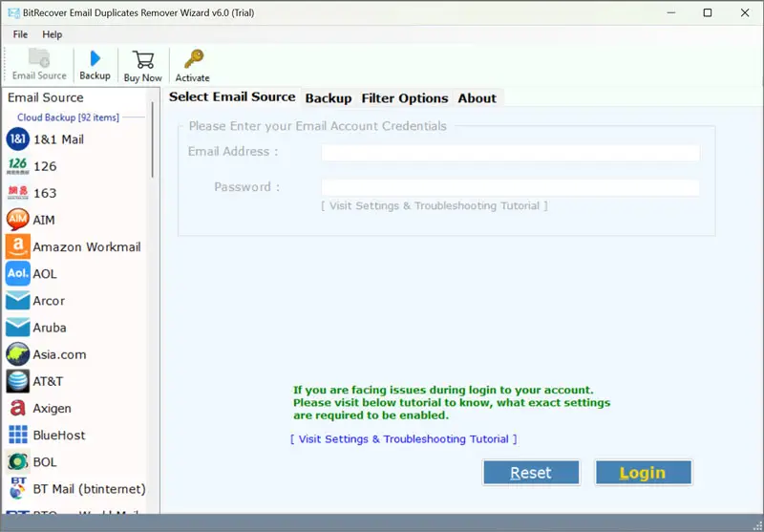764x532 pixels.
Task: Click the Reset button
Action: pyautogui.click(x=531, y=473)
